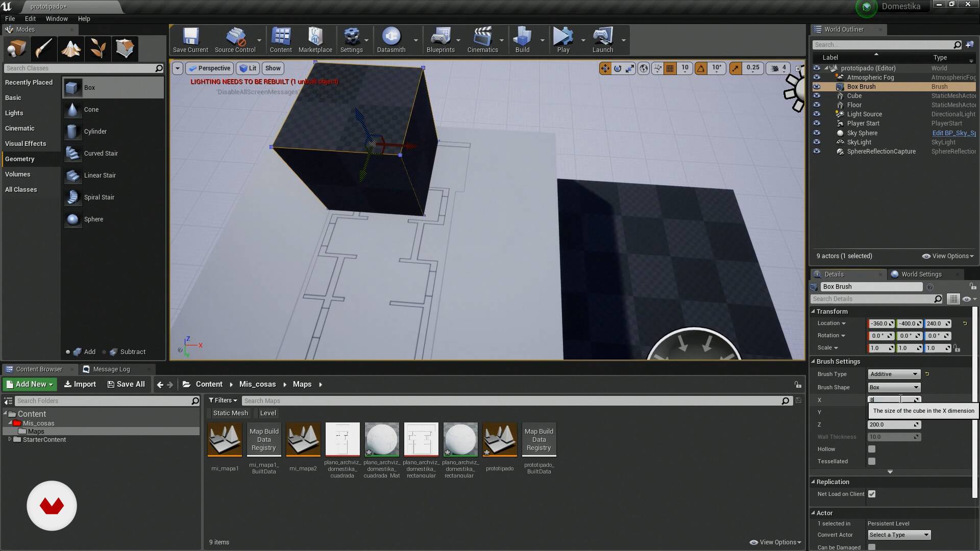The image size is (980, 551).
Task: Toggle visibility eye of Box Brush actor
Action: [x=817, y=87]
